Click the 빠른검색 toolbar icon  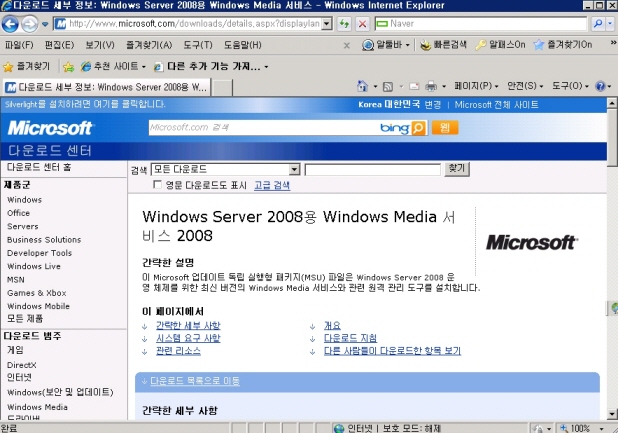tap(425, 45)
